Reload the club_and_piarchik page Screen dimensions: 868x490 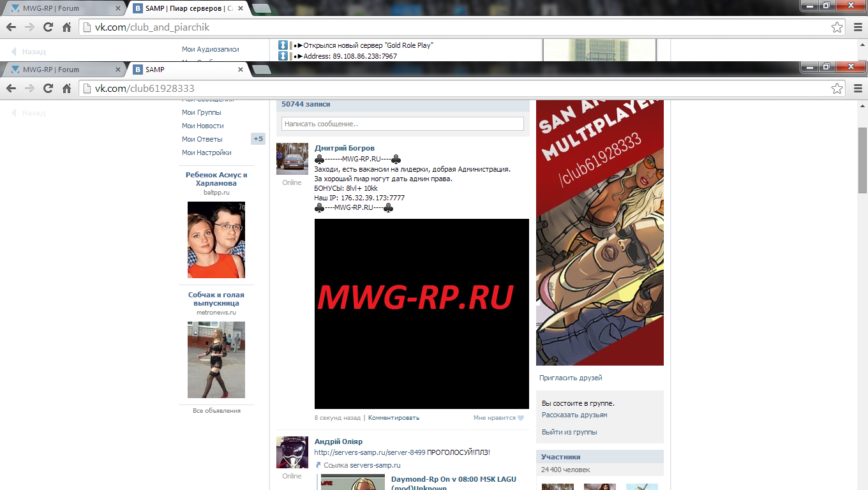(x=48, y=27)
